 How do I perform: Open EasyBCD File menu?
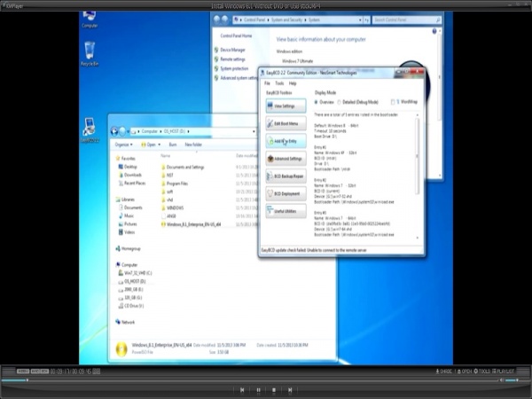268,83
